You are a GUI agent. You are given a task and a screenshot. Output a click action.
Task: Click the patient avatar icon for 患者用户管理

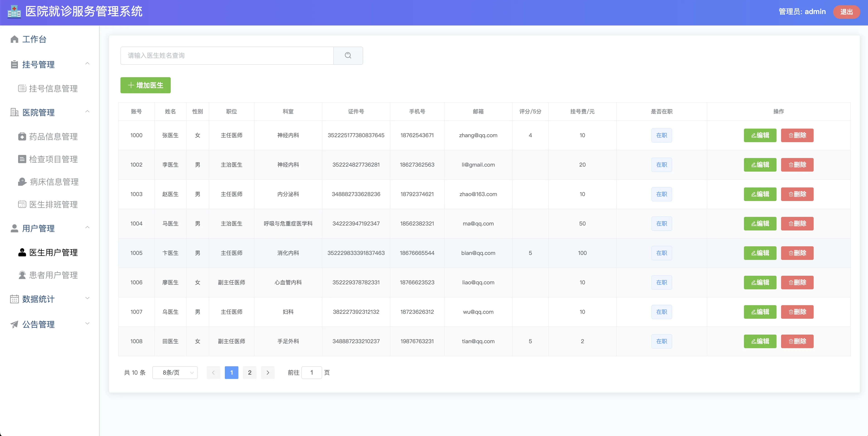click(22, 275)
